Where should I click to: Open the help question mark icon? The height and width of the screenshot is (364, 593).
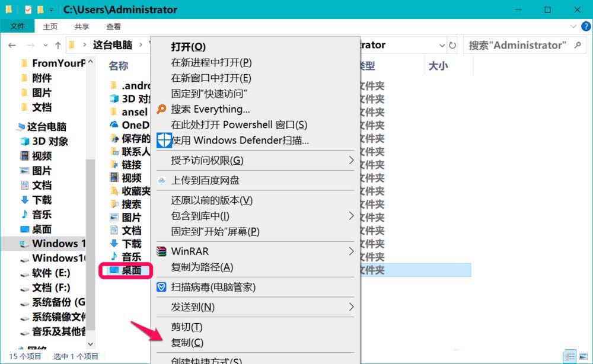pos(584,27)
